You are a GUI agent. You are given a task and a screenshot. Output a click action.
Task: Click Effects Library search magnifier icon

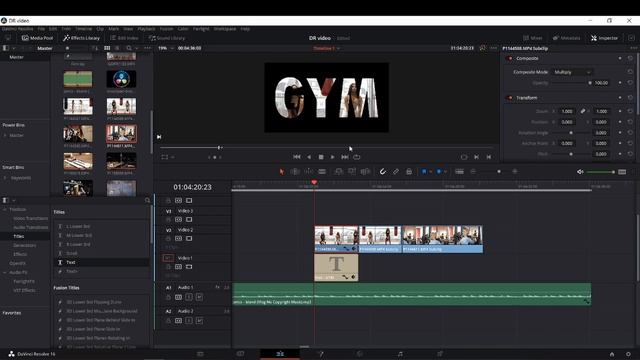pyautogui.click(x=147, y=200)
